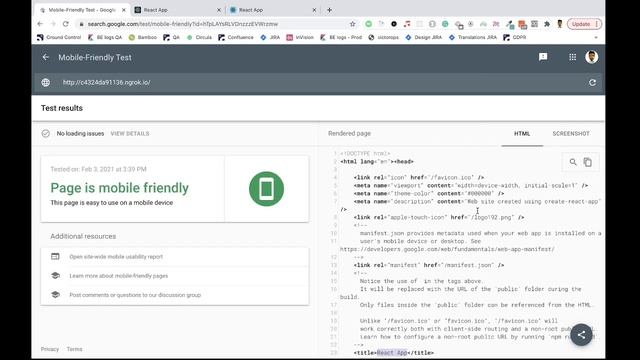Image resolution: width=640 pixels, height=360 pixels.
Task: Open the Terms link in the footer
Action: point(74,349)
